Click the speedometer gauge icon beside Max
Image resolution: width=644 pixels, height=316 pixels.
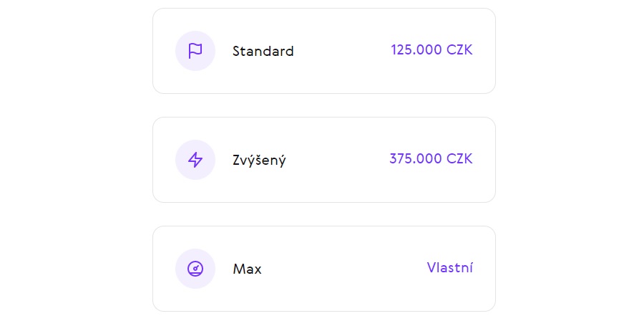point(195,269)
